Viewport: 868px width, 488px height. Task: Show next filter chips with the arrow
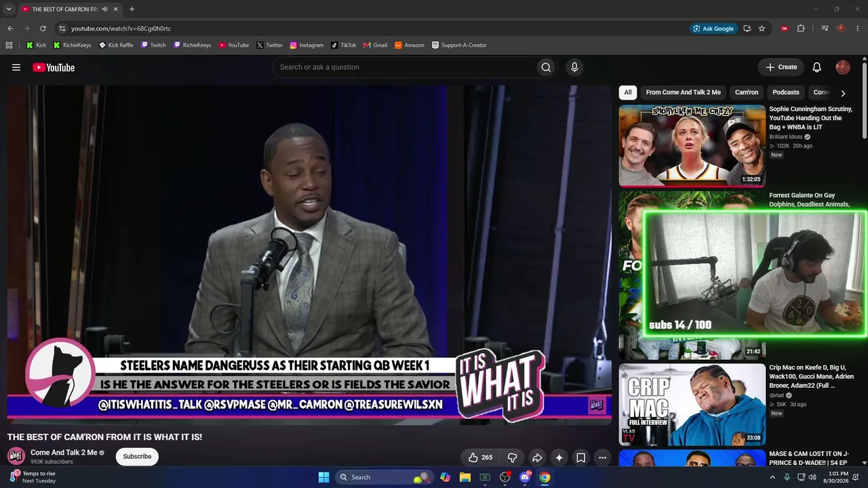[843, 93]
